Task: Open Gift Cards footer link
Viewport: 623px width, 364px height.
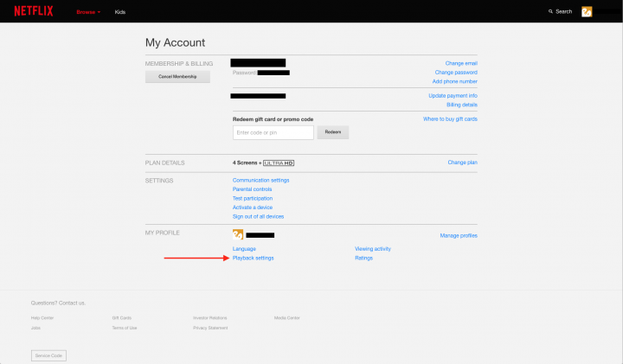Action: (x=122, y=318)
